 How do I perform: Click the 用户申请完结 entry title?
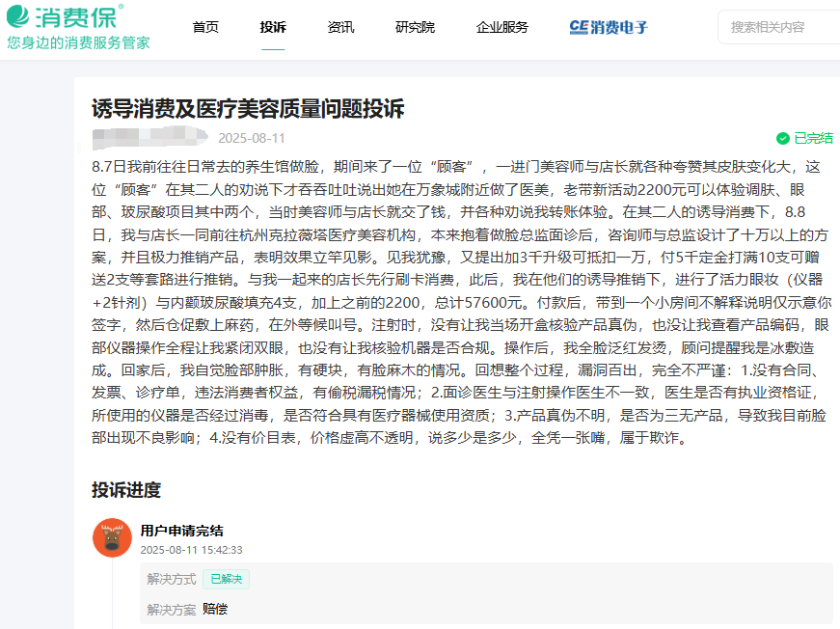[182, 531]
